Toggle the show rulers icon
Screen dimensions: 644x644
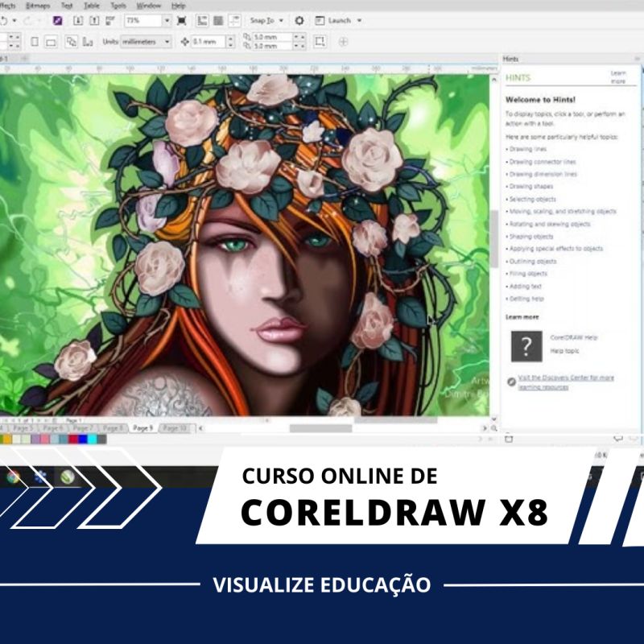pos(202,21)
